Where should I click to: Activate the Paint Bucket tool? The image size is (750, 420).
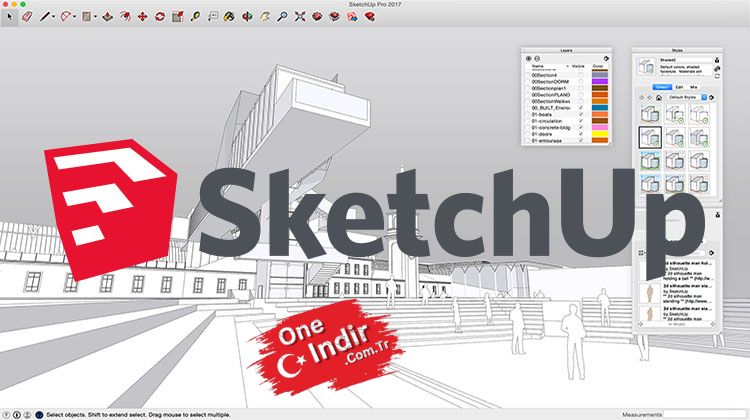(x=230, y=17)
